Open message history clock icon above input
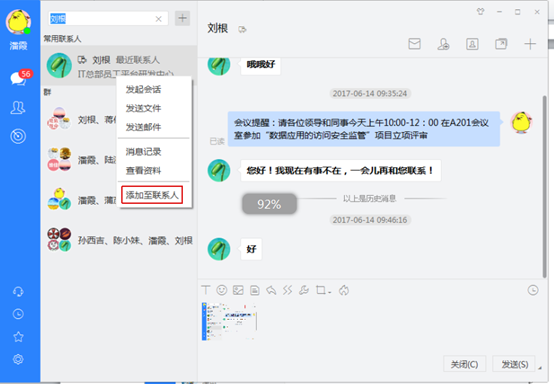 (533, 290)
